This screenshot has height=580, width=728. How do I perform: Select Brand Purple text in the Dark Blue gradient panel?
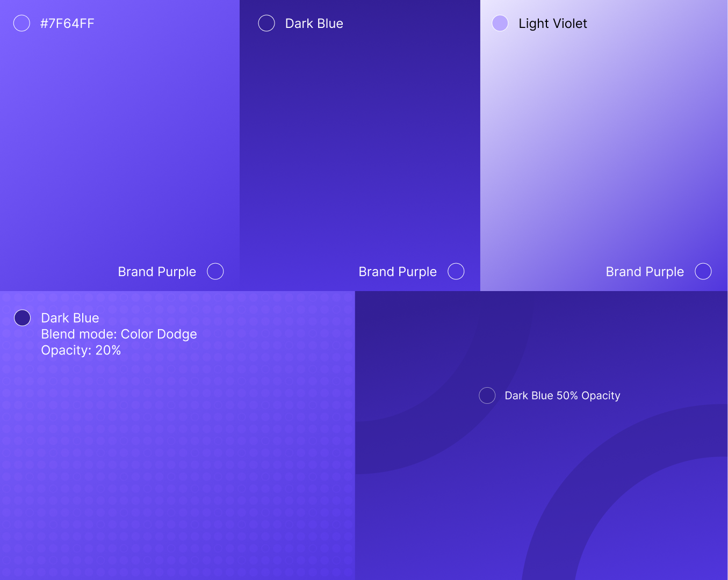(x=398, y=272)
